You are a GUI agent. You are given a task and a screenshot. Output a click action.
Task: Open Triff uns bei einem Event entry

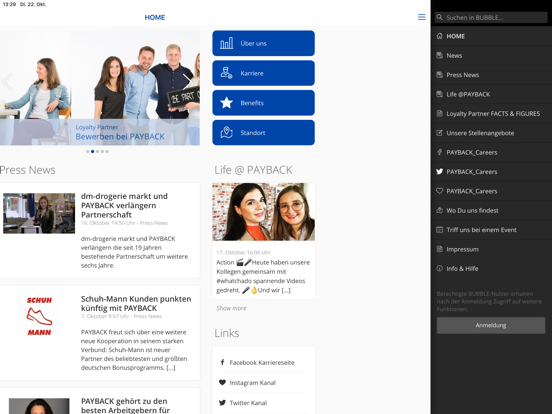(491, 230)
